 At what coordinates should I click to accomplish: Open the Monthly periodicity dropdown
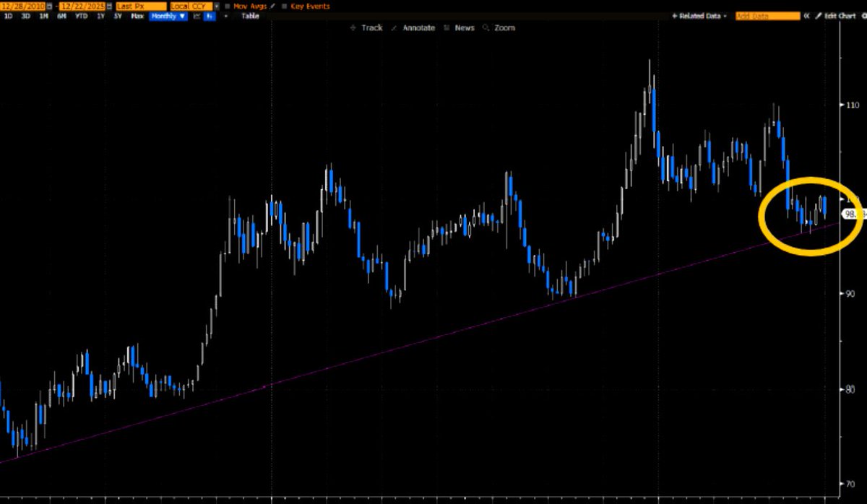[x=168, y=16]
